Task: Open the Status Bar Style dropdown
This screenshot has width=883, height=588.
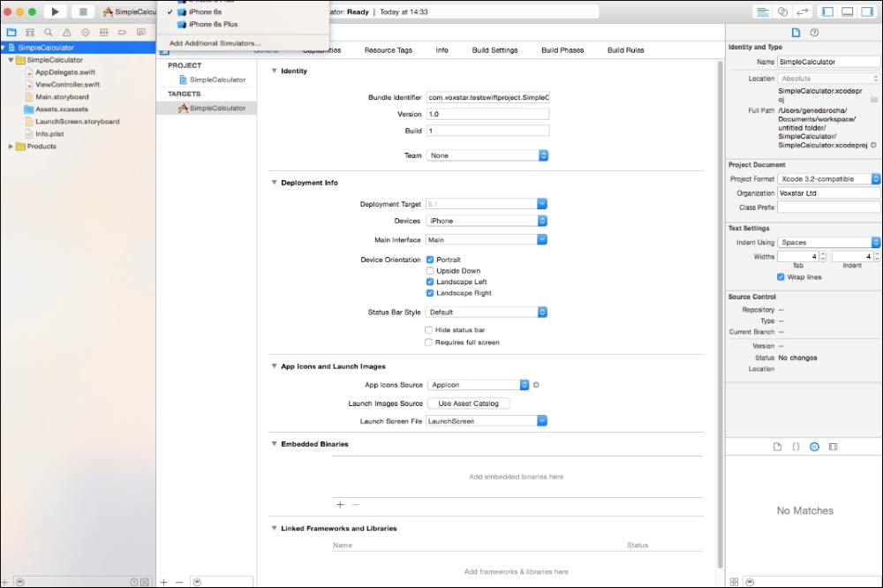Action: [487, 312]
